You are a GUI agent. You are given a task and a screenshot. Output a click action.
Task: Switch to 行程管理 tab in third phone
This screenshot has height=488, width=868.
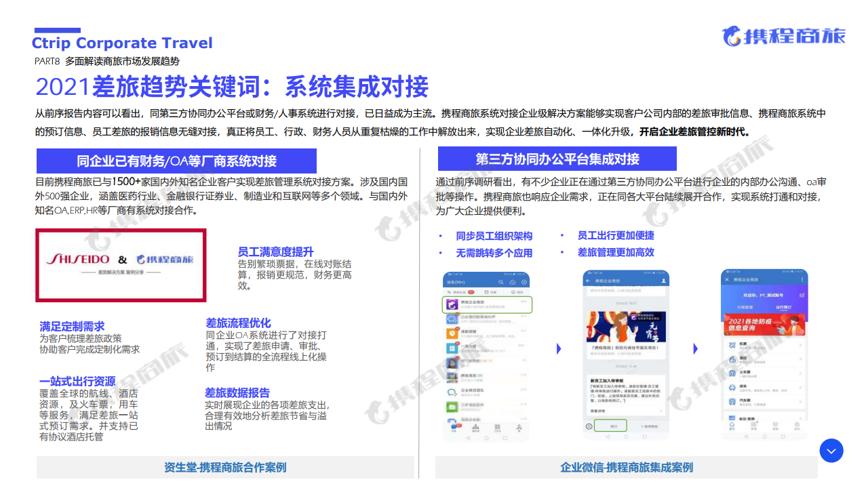coord(745,307)
